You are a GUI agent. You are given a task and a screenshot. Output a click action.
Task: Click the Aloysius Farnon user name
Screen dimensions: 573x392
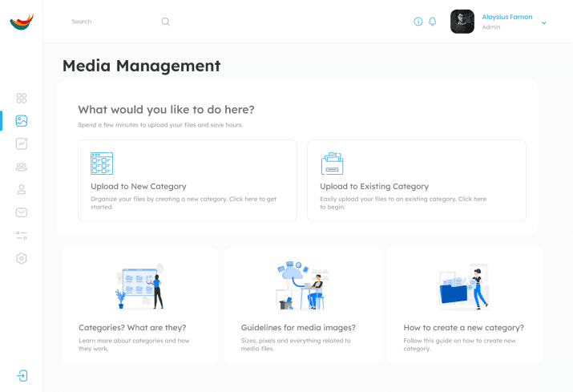[506, 17]
